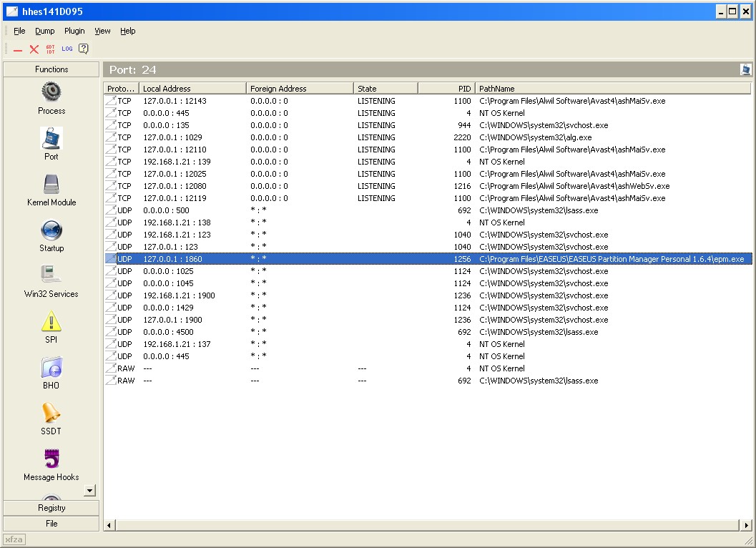Open the SPI view
756x548 pixels.
click(x=51, y=327)
